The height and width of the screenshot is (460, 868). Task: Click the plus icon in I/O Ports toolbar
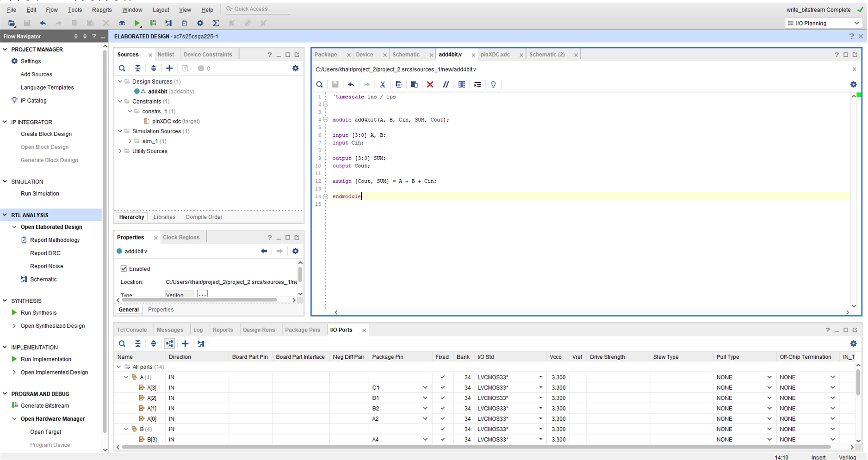click(185, 344)
